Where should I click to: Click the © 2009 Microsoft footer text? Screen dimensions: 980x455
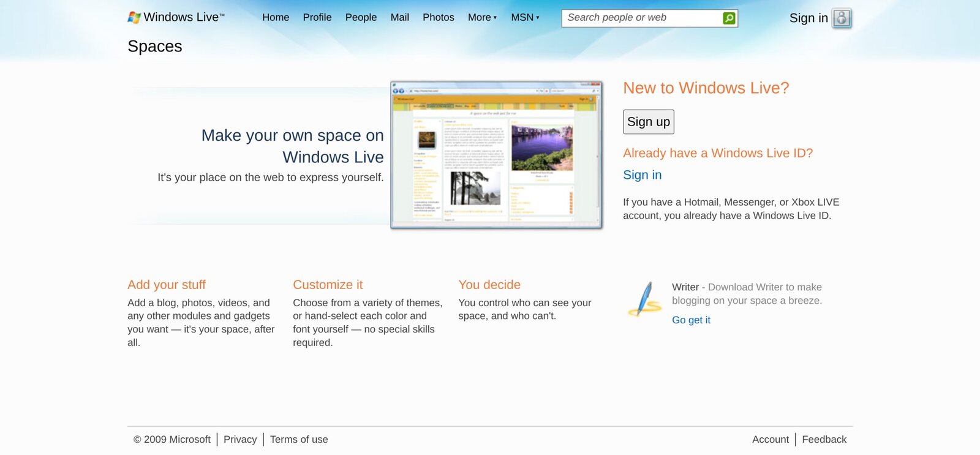[x=172, y=440]
